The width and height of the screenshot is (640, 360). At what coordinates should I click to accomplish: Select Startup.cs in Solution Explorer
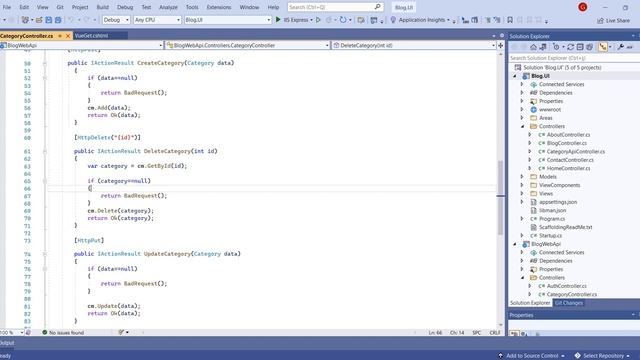550,236
